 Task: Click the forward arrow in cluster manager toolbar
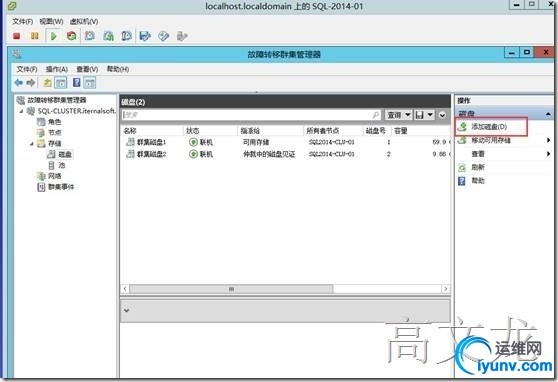point(31,83)
